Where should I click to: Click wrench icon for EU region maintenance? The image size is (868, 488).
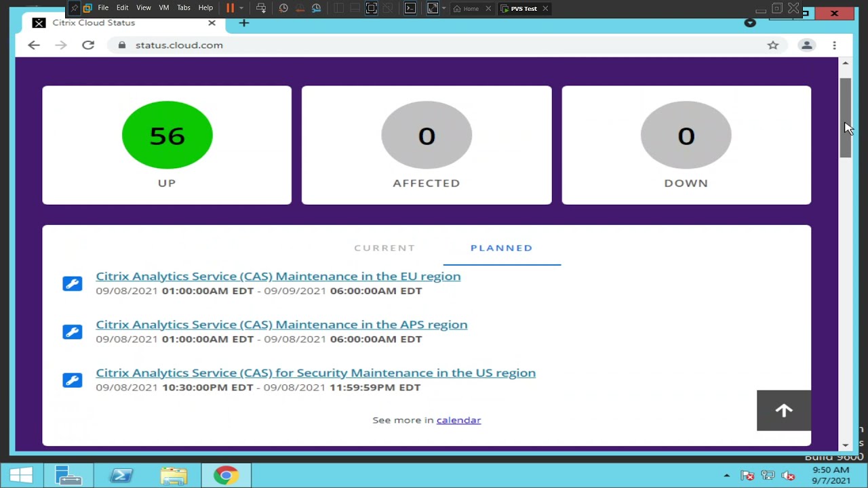[72, 283]
